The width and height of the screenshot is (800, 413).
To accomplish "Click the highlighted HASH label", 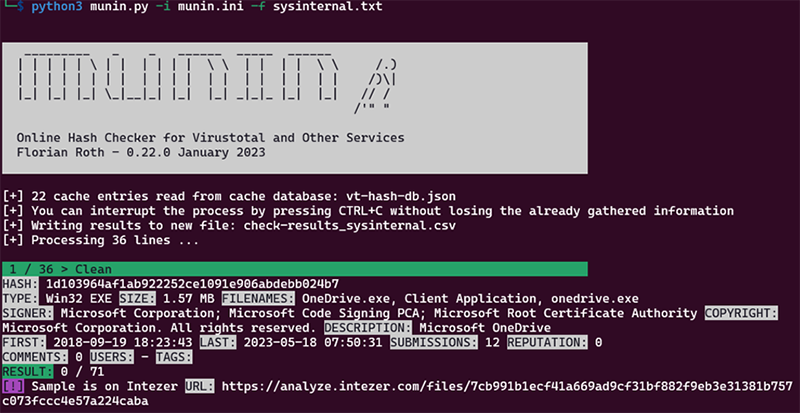I will pyautogui.click(x=22, y=284).
